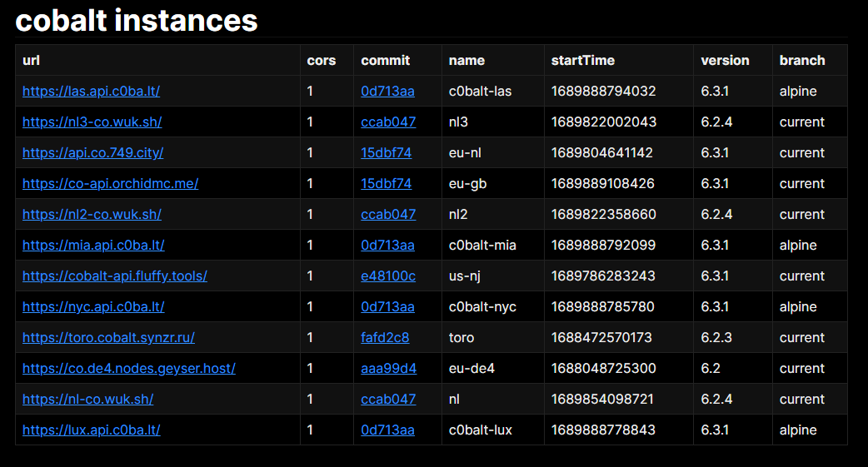Image resolution: width=868 pixels, height=467 pixels.
Task: Open the https://co.de4.nodes.geyser.host/ link
Action: [129, 369]
